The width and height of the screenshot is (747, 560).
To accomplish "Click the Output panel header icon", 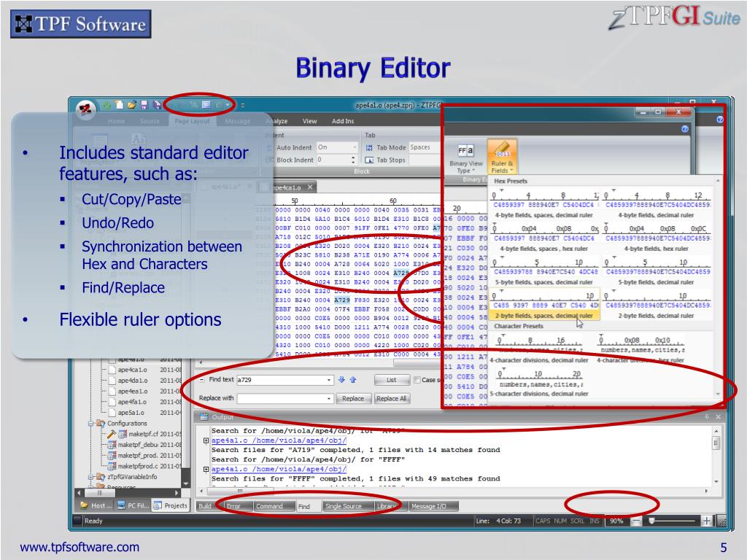I will (x=204, y=416).
